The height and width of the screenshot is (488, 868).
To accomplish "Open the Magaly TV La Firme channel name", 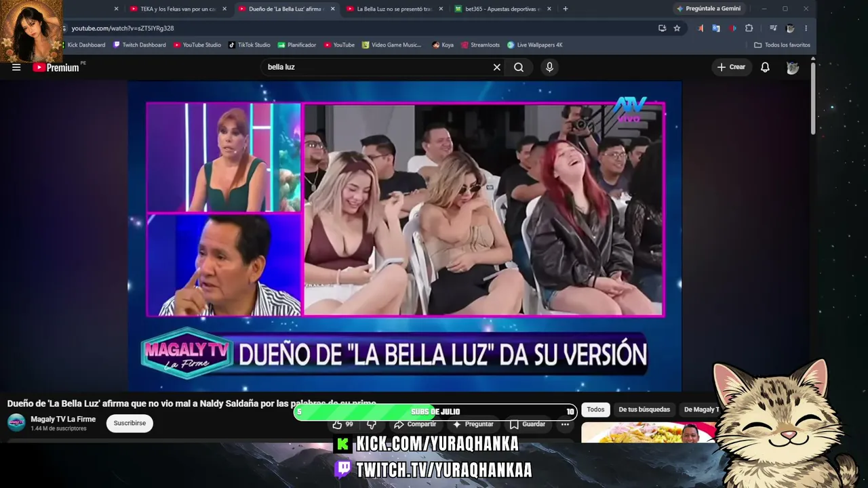I will tap(63, 419).
